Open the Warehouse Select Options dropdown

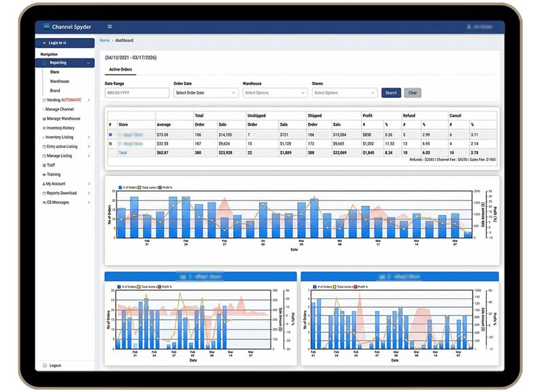click(x=273, y=92)
